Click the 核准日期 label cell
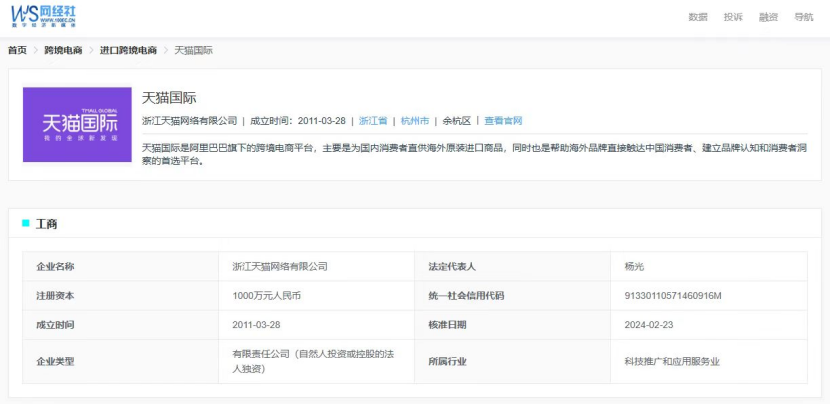Screen dimensions: 830x405 click(512, 325)
